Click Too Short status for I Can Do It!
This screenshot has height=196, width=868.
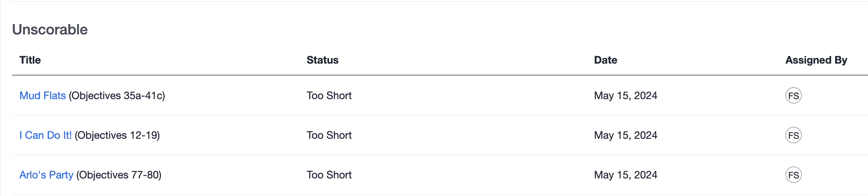(329, 135)
